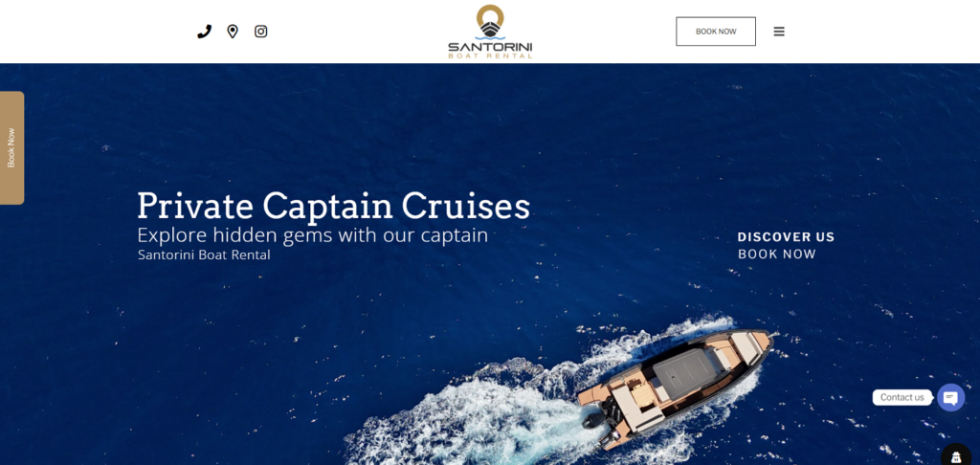This screenshot has width=980, height=465.
Task: Click the blue chat bubble icon
Action: click(950, 397)
